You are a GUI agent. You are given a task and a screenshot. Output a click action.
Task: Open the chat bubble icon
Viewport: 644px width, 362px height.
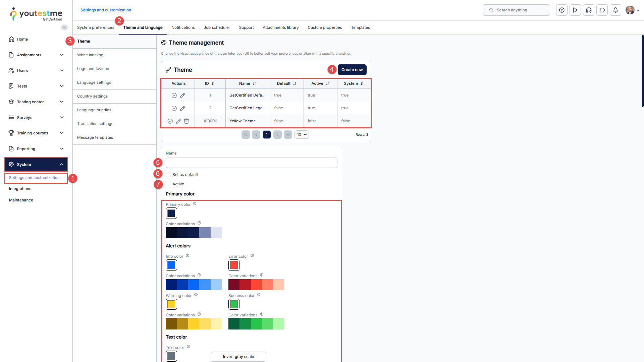coord(602,10)
